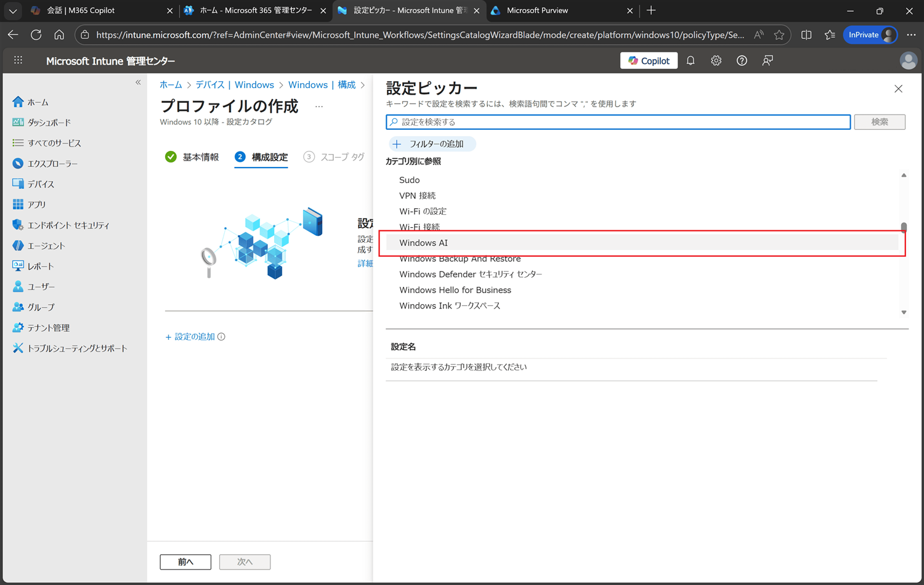Image resolution: width=924 pixels, height=585 pixels.
Task: Click the category list scroll-down arrow
Action: [x=904, y=312]
